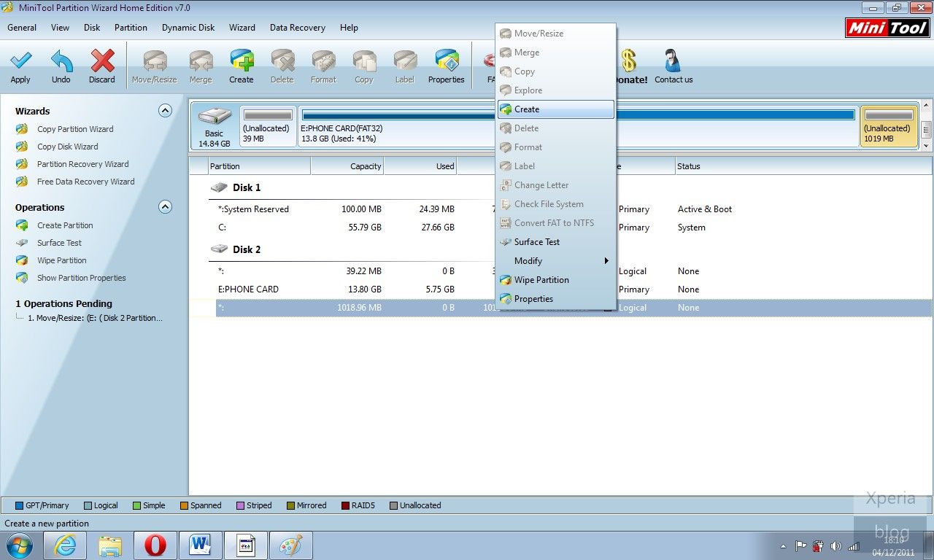Collapse the Operations panel section
The height and width of the screenshot is (560, 934).
pos(166,207)
